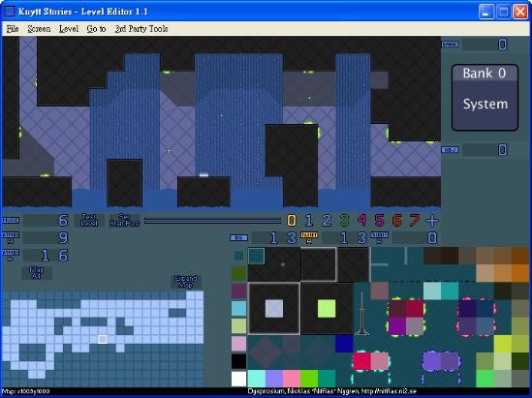Select the dark tile with lime green square
The height and width of the screenshot is (398, 532).
[327, 309]
